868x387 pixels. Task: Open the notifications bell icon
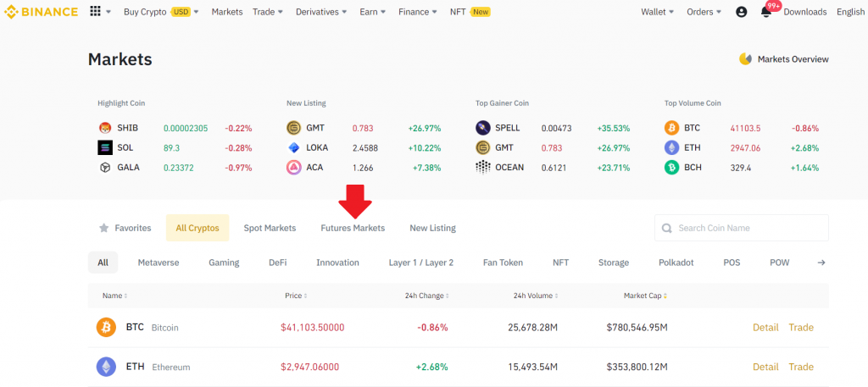tap(766, 12)
